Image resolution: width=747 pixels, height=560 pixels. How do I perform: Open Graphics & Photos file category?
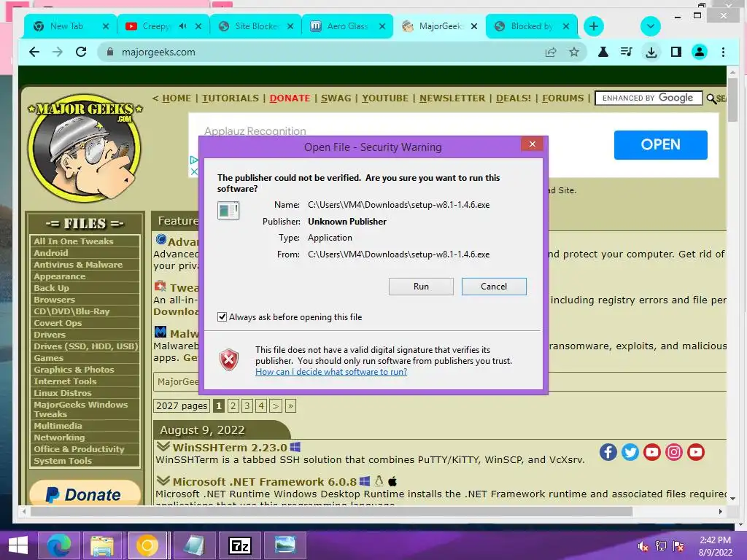[74, 370]
